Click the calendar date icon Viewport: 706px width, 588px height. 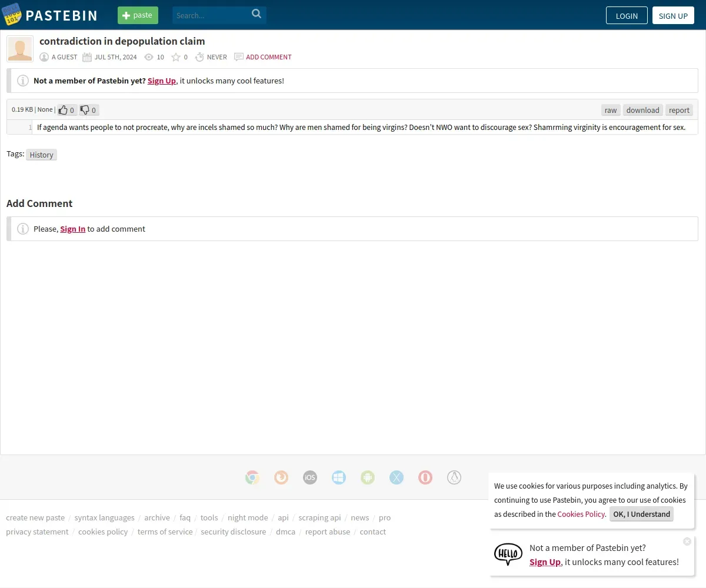click(87, 57)
